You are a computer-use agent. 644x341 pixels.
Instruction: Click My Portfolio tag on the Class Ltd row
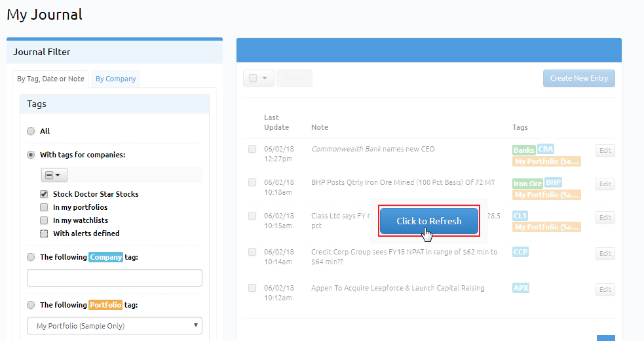tap(546, 227)
